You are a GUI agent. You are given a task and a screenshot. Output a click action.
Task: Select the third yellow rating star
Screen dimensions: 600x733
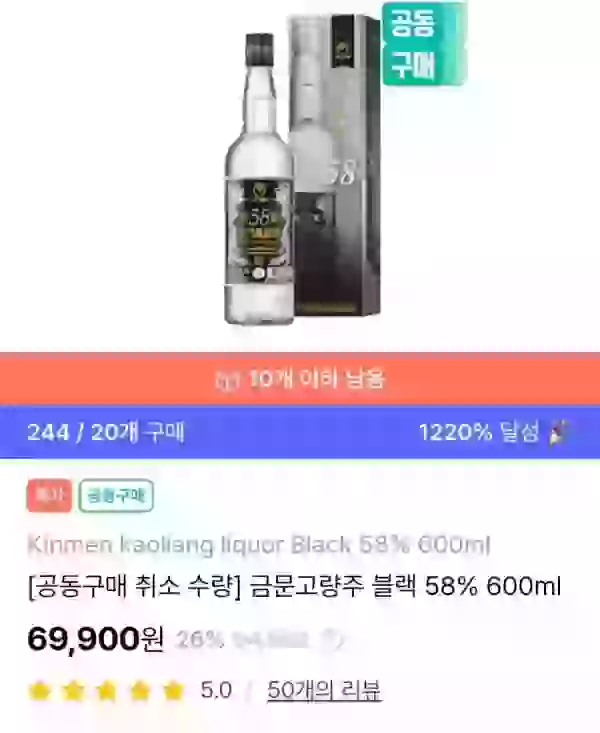(107, 690)
